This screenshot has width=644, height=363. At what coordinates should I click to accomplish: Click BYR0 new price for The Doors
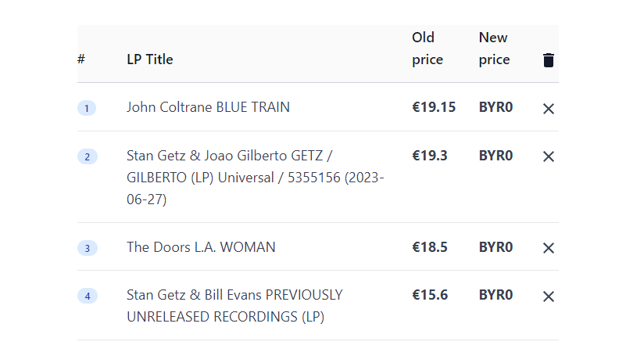[x=496, y=247]
